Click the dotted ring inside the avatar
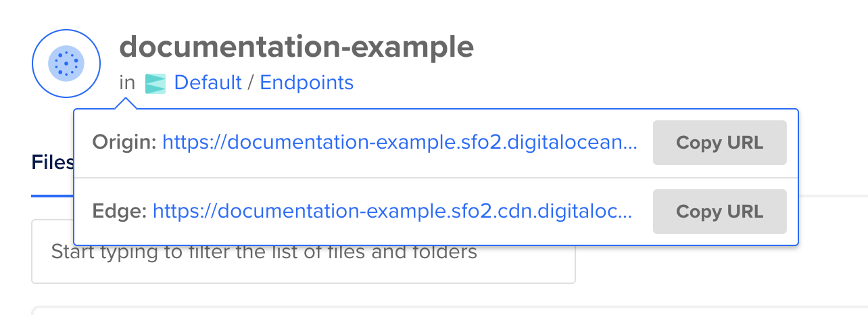 [x=66, y=63]
